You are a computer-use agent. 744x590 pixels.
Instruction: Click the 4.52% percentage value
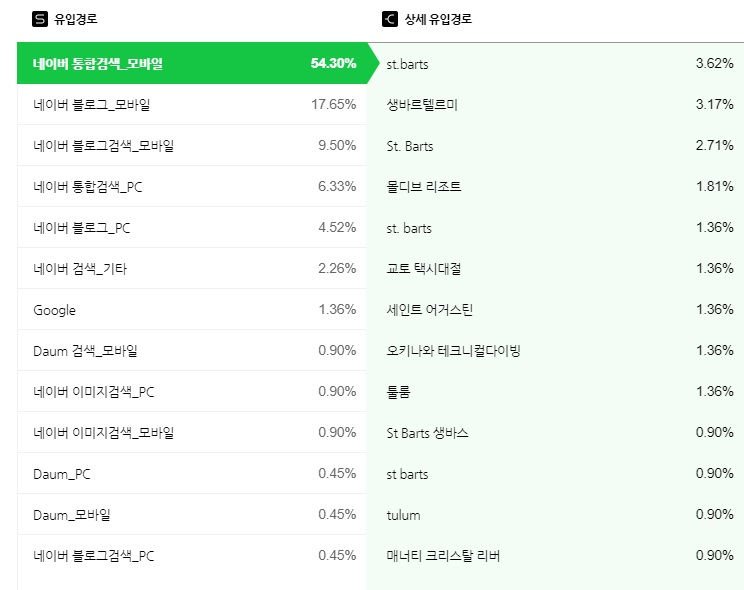pos(337,227)
